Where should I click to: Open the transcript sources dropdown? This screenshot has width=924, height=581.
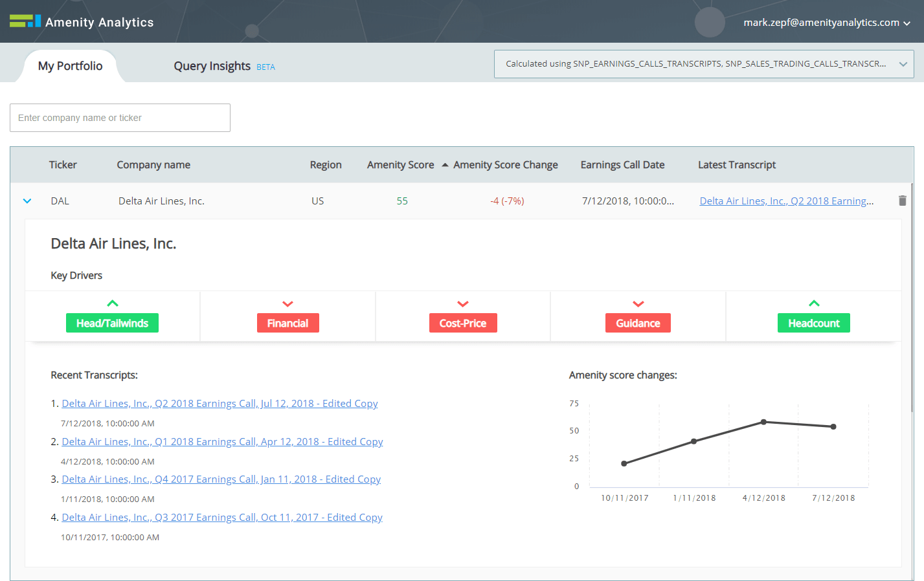(x=704, y=64)
